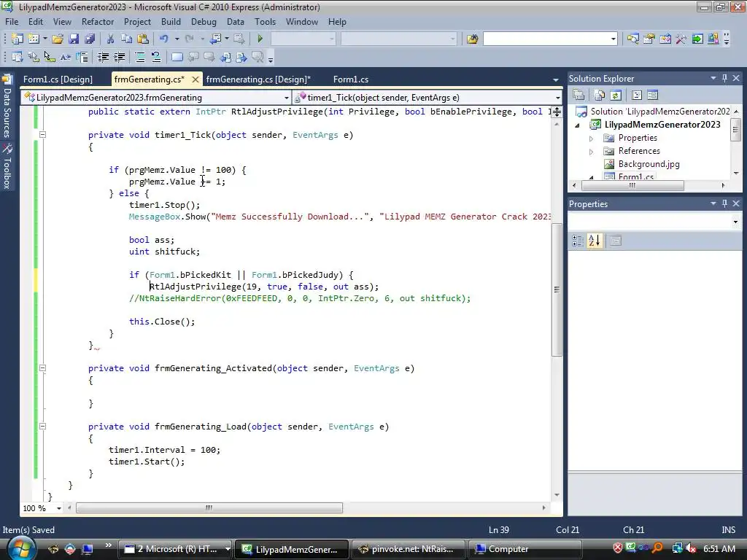The width and height of the screenshot is (747, 560).
Task: Open the Toolbox hammer-and-wrench icon
Action: click(x=681, y=39)
